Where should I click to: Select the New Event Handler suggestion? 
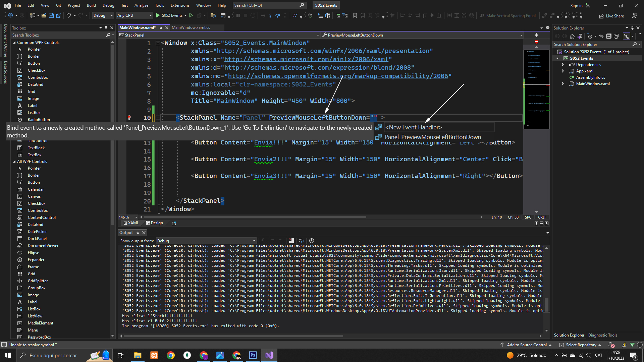(414, 127)
